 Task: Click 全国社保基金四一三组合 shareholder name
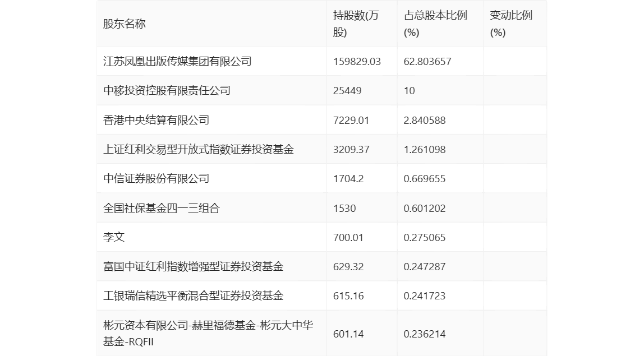(x=162, y=209)
